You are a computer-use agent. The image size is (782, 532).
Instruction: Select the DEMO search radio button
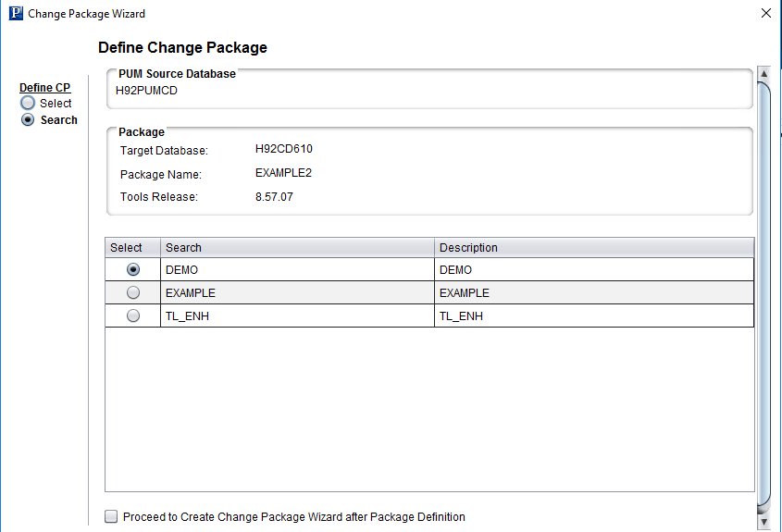(133, 270)
